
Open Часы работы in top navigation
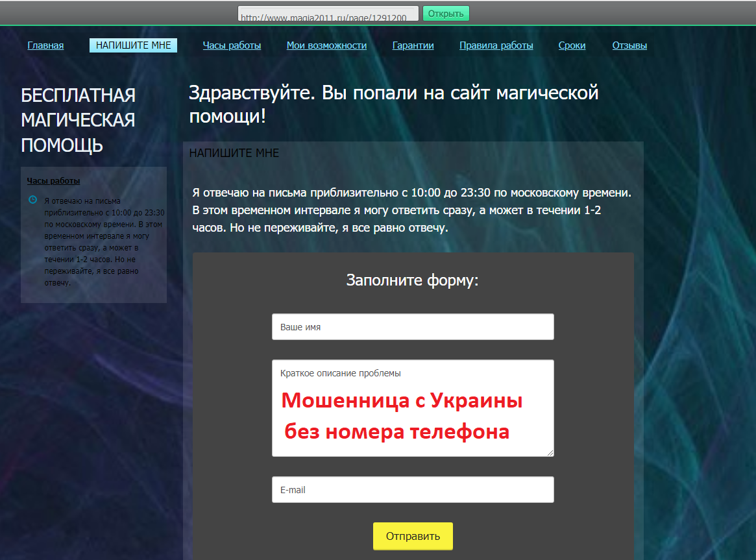click(232, 45)
